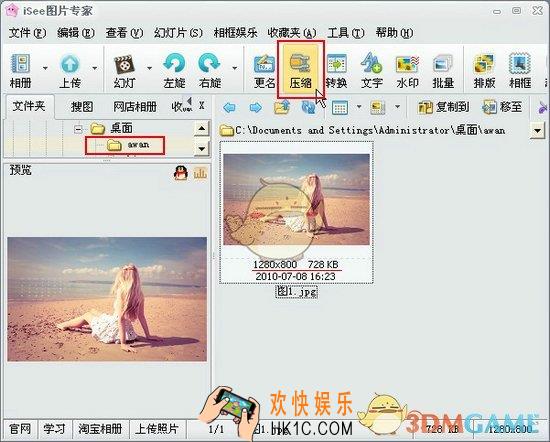
Task: Click the thumbnail display options icon
Action: (378, 107)
